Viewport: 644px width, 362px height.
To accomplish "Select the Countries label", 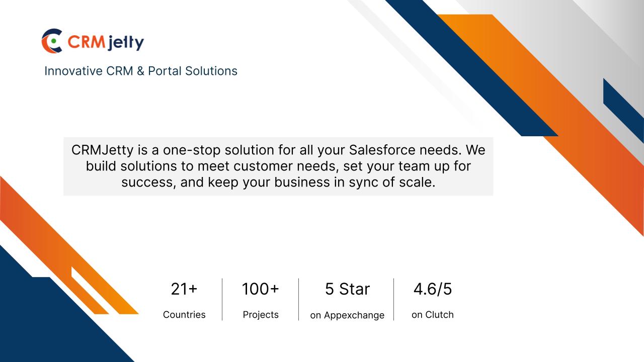I will click(184, 315).
